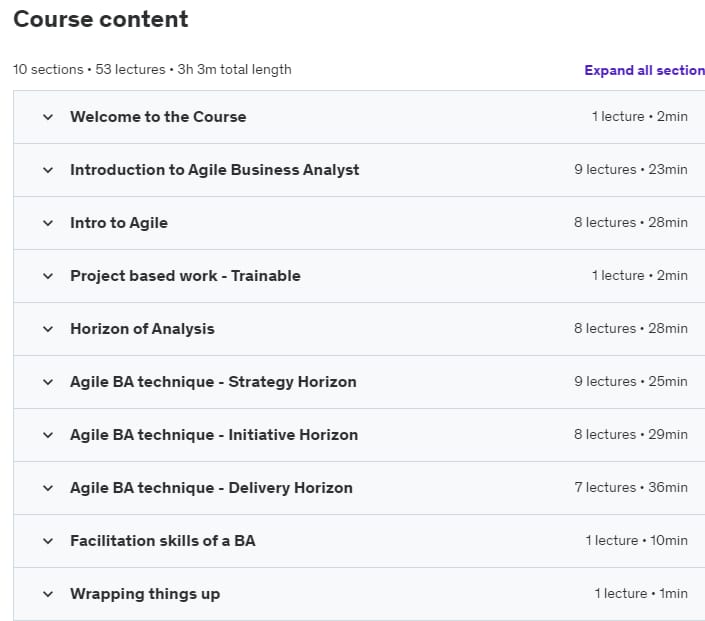The image size is (705, 621).
Task: Open Agile BA technique - Delivery Horizon title
Action: pos(211,488)
